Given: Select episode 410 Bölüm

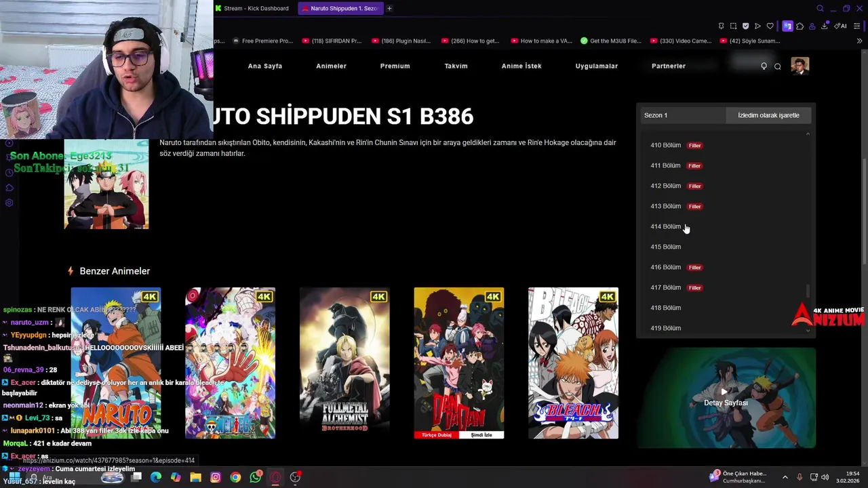Looking at the screenshot, I should (x=665, y=145).
